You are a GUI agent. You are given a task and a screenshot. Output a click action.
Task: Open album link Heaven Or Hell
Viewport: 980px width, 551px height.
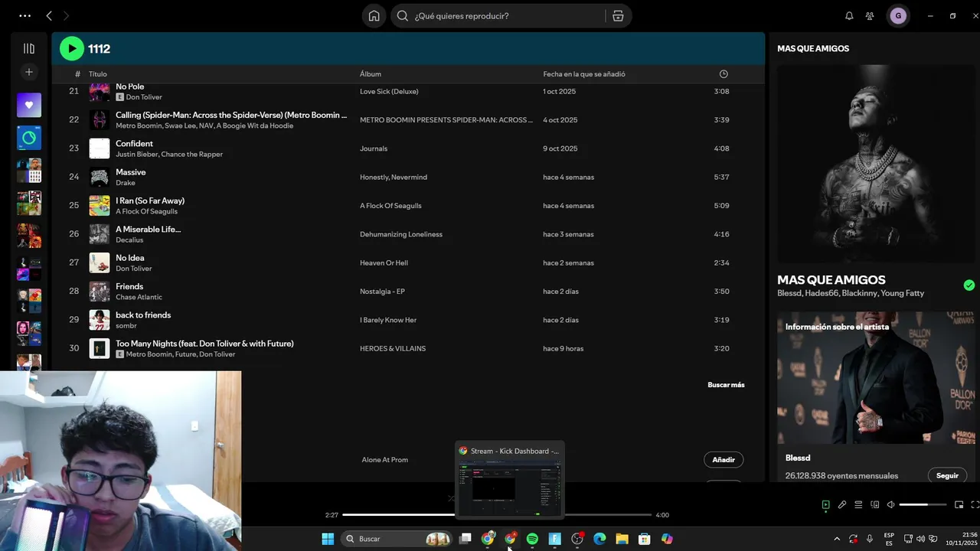(384, 262)
